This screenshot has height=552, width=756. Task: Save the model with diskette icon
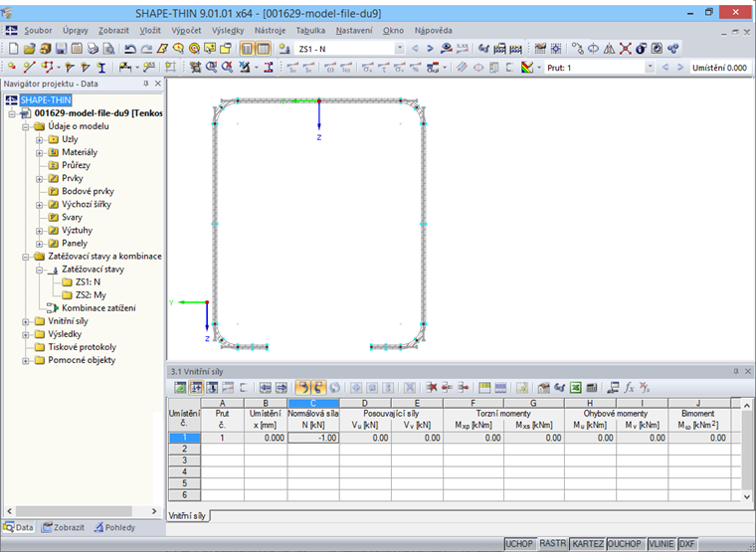(x=61, y=48)
